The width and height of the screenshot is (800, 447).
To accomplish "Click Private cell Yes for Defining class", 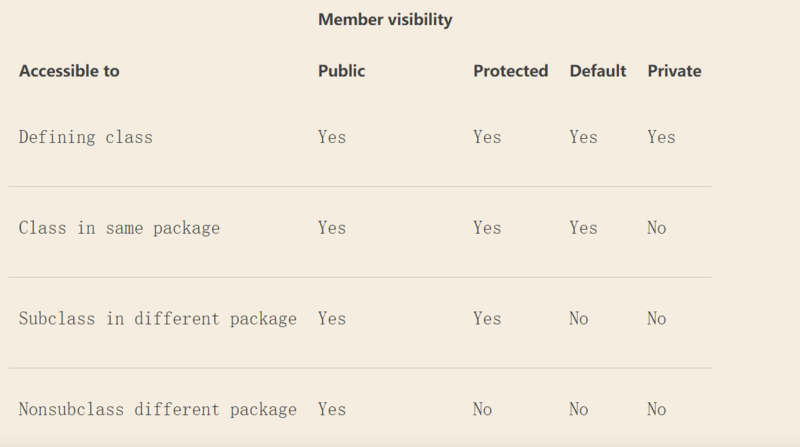I will click(x=661, y=137).
